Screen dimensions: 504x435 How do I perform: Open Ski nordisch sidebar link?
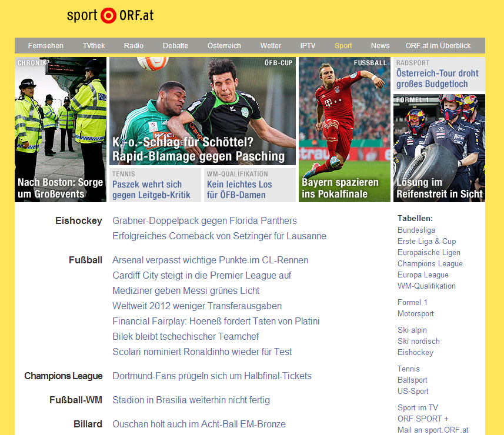click(x=419, y=341)
